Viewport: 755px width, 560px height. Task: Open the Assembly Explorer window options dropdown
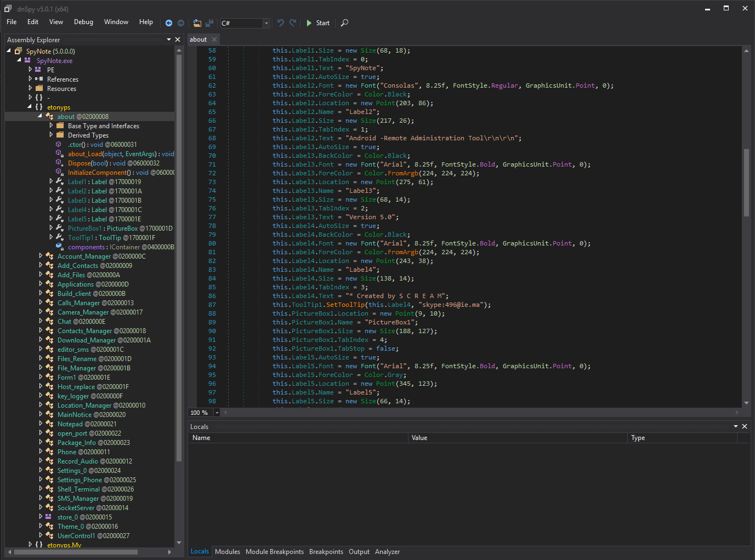tap(169, 39)
